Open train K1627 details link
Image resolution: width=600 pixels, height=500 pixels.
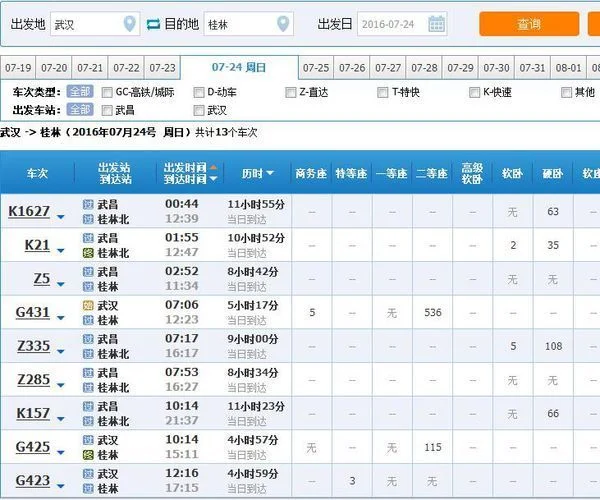(29, 211)
